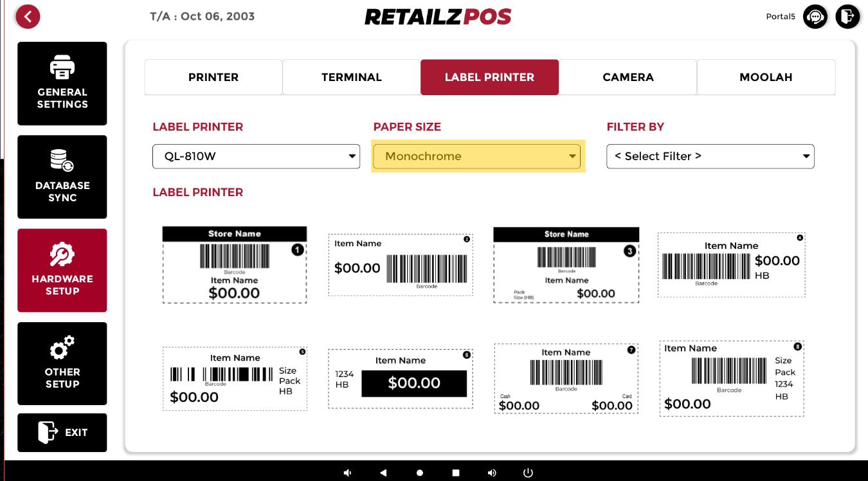Click the Exit button
Image resolution: width=868 pixels, height=481 pixels.
coord(62,432)
